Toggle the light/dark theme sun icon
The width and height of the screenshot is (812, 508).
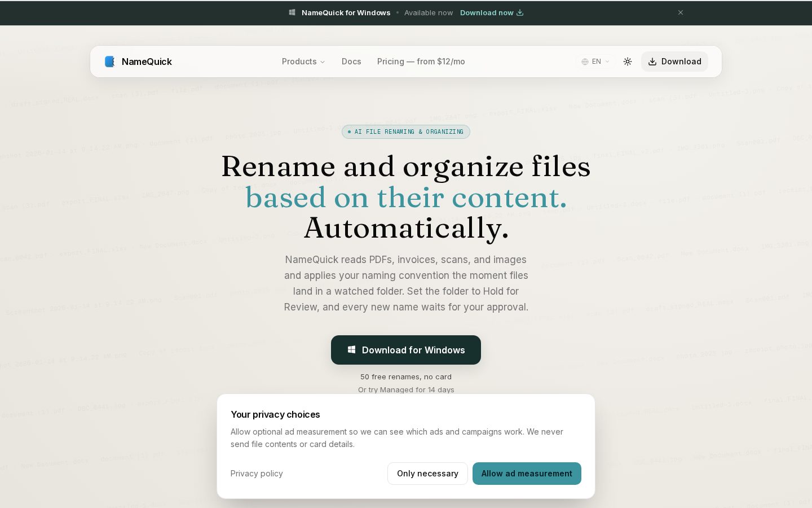[x=628, y=62]
